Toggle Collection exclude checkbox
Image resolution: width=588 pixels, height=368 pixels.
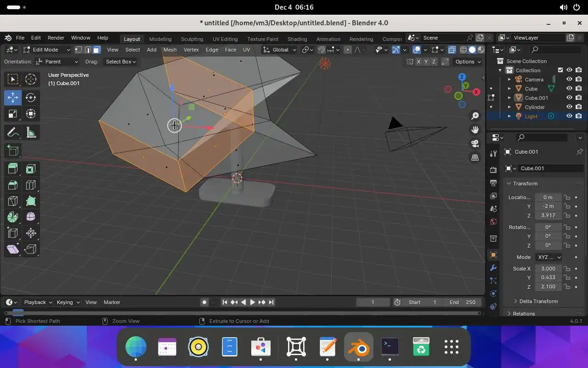pyautogui.click(x=560, y=70)
